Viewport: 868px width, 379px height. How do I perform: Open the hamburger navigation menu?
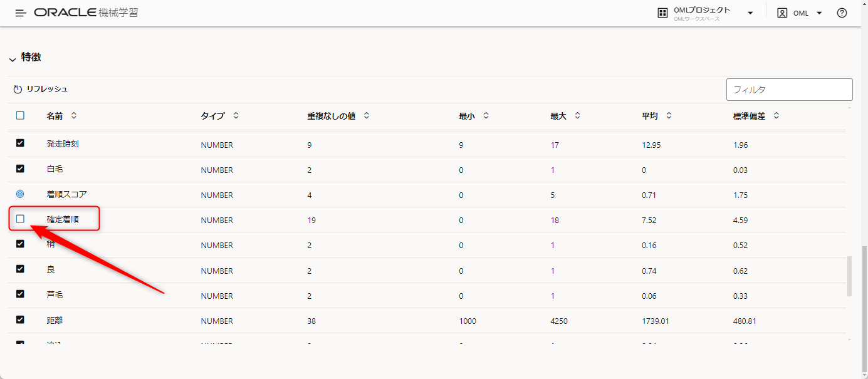coord(21,13)
